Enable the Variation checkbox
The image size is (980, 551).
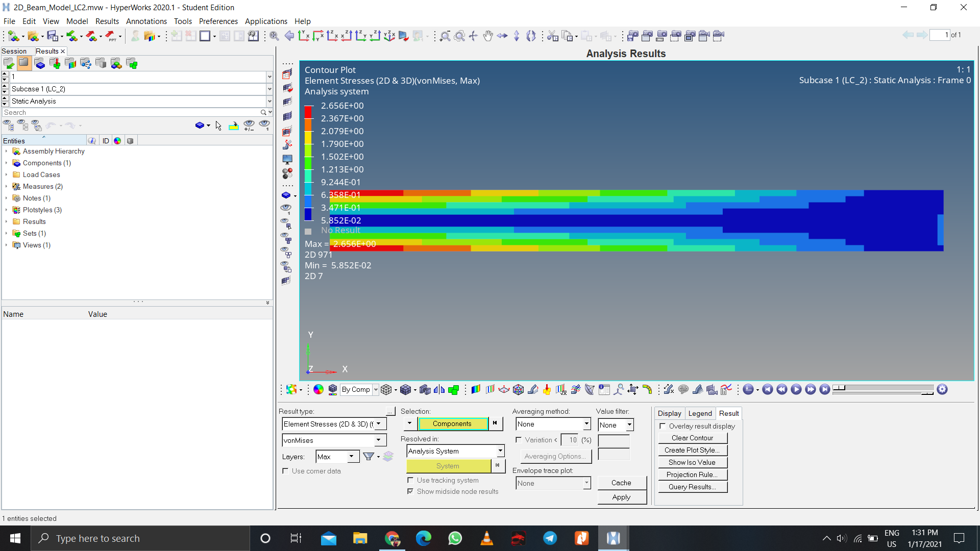519,440
